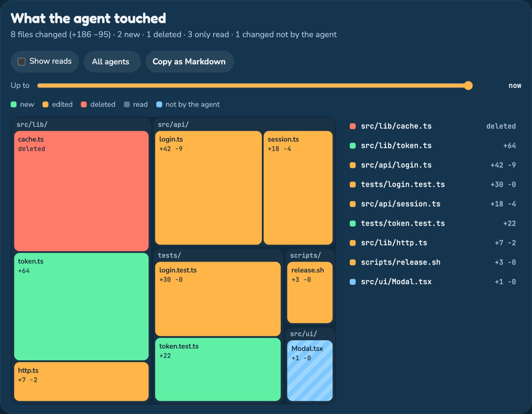532x414 pixels.
Task: Click src/api/login.ts in the file list
Action: point(433,165)
